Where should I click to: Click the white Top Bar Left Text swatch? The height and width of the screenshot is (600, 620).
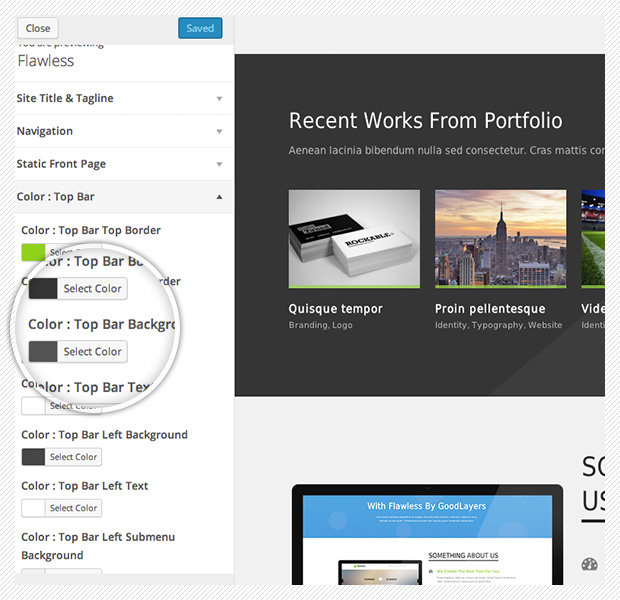[x=33, y=508]
